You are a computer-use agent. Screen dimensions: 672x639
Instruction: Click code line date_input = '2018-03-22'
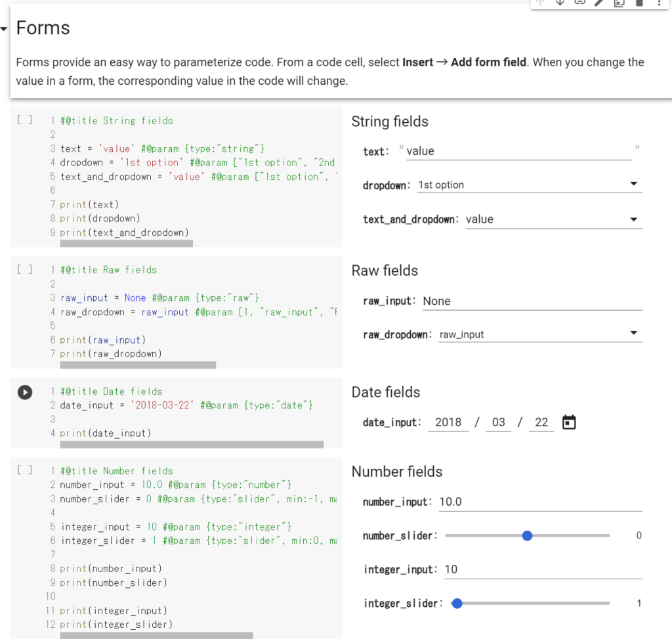186,405
